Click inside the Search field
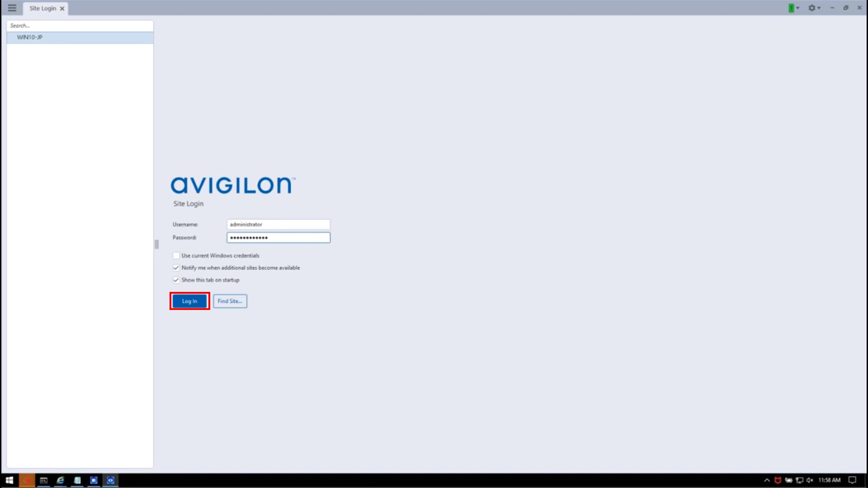Image resolution: width=868 pixels, height=488 pixels. point(80,25)
